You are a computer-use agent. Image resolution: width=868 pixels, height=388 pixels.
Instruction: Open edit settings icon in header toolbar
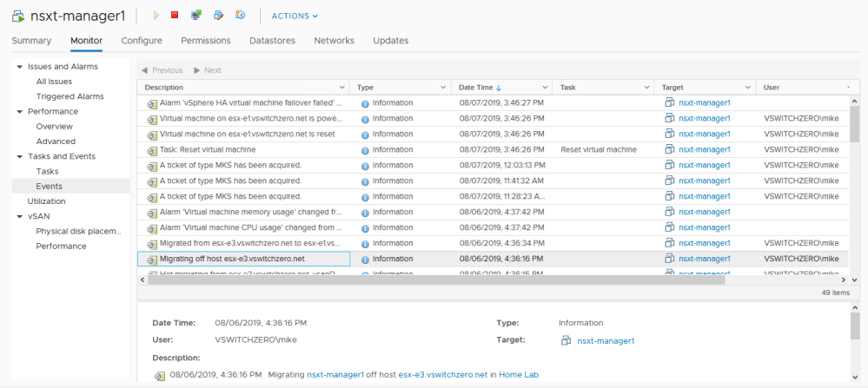coord(218,16)
